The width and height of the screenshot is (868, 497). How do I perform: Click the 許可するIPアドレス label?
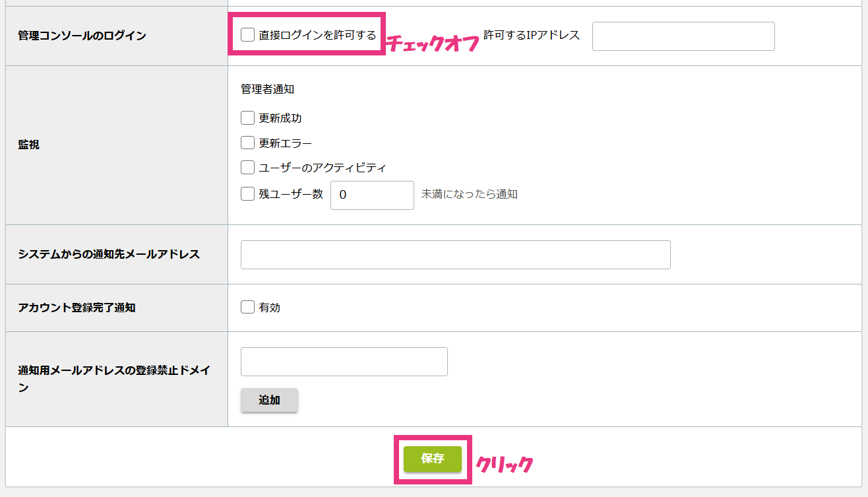[x=532, y=35]
